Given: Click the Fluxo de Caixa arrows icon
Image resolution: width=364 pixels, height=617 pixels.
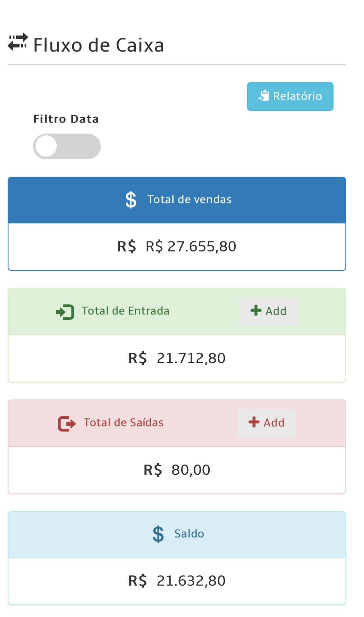Looking at the screenshot, I should [18, 42].
